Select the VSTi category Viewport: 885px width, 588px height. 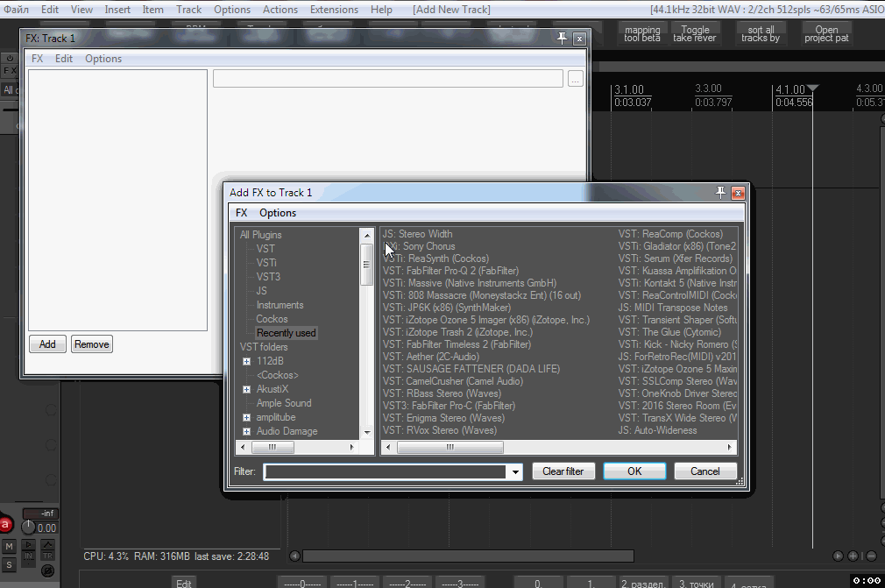266,263
